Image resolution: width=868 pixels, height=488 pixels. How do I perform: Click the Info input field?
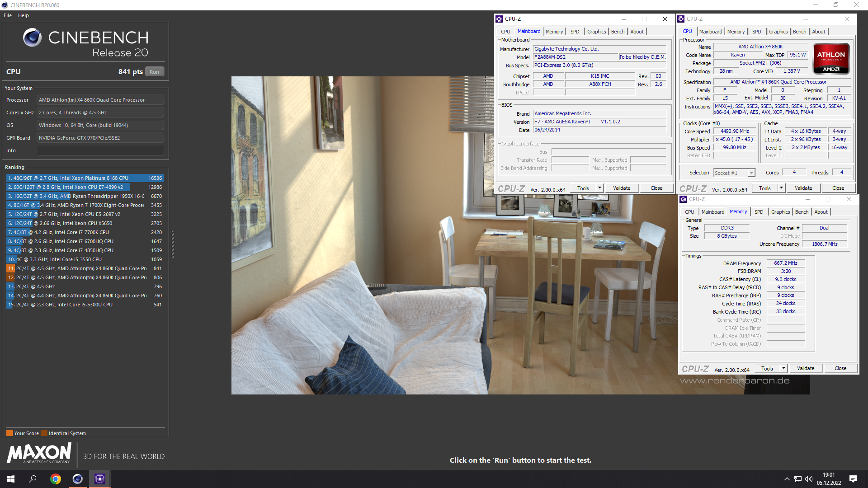[x=100, y=150]
